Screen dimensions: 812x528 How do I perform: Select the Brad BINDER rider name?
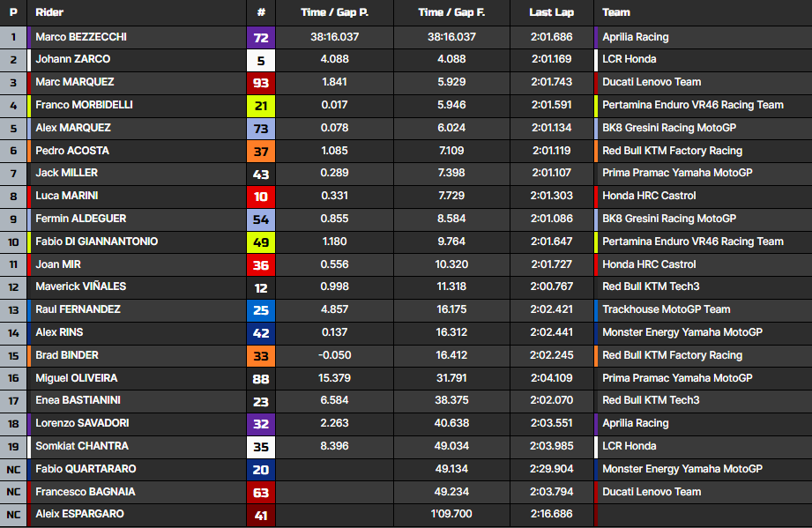coord(67,355)
